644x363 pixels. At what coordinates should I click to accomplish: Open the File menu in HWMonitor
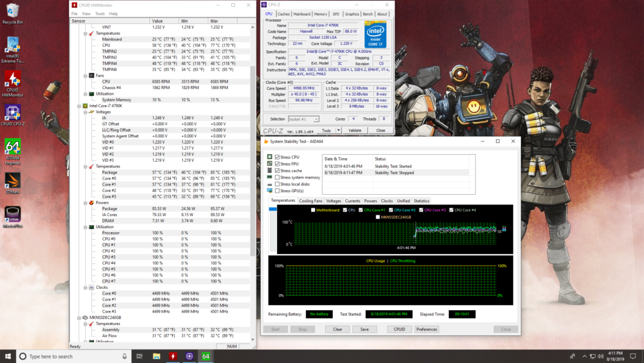point(74,14)
